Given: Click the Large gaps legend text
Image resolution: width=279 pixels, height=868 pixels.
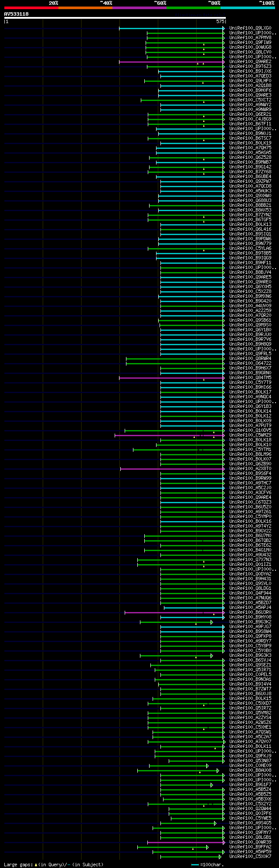Looking at the screenshot, I should click(x=54, y=865).
